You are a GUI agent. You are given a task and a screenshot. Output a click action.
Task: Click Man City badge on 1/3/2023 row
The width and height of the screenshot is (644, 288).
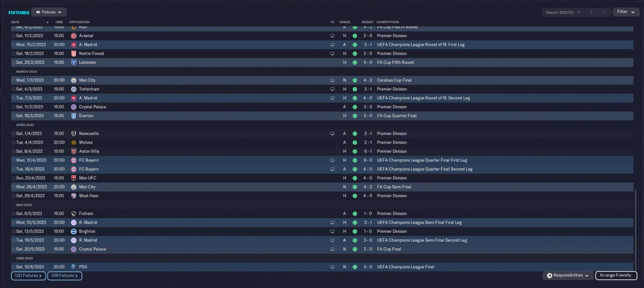pyautogui.click(x=74, y=80)
